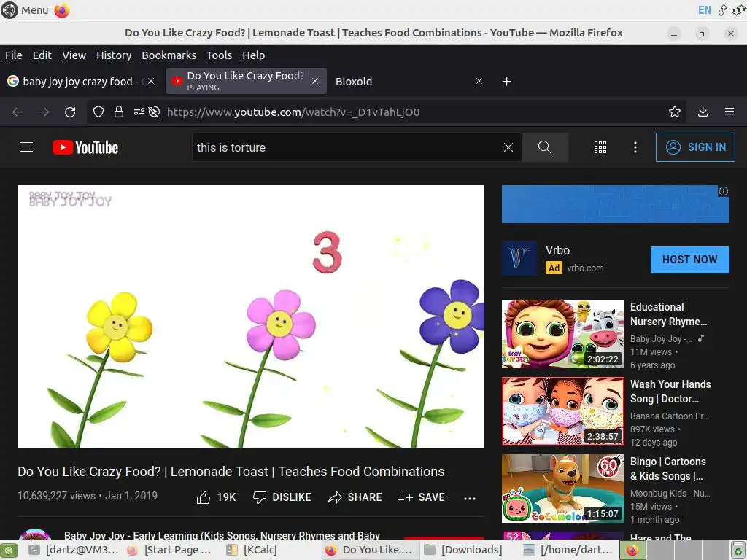Screen dimensions: 747x560
Task: Launch Firefox from the top panel icon
Action: 62,10
